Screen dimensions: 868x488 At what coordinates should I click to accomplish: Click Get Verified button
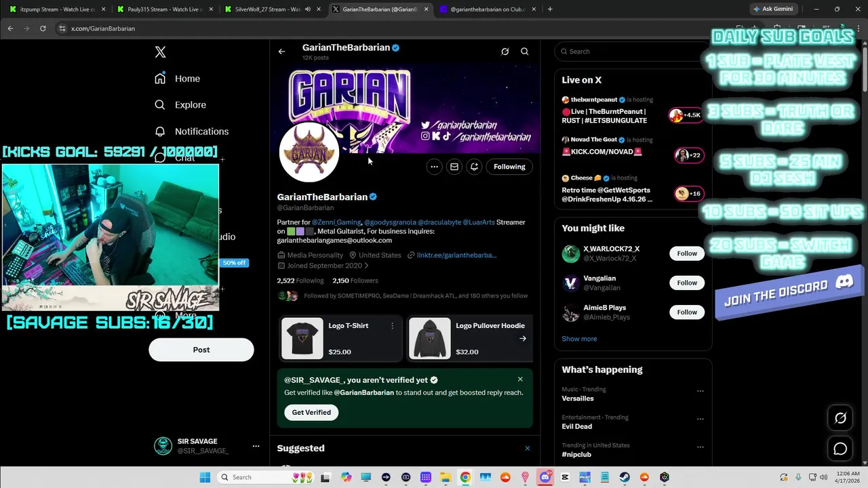311,412
